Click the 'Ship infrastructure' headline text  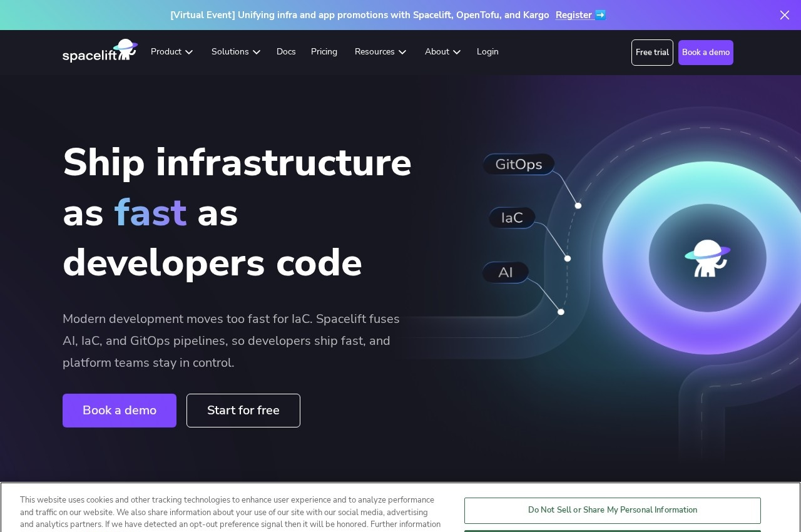click(x=237, y=163)
